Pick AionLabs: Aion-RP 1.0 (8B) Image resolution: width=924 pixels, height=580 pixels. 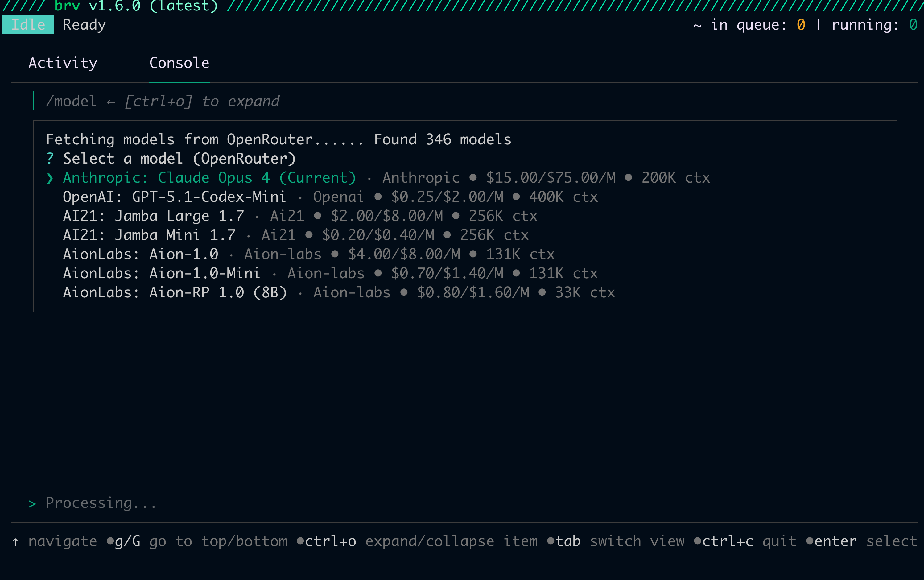[175, 293]
